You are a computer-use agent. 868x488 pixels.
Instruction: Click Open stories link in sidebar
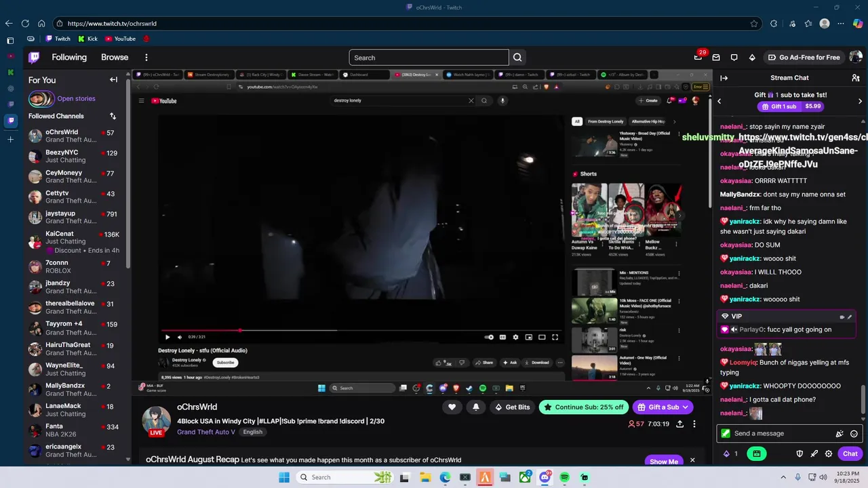pos(76,99)
